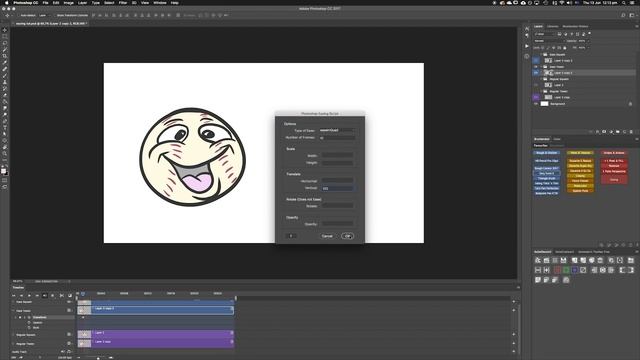The width and height of the screenshot is (640, 360).
Task: Click the create new layer icon
Action: click(x=624, y=132)
